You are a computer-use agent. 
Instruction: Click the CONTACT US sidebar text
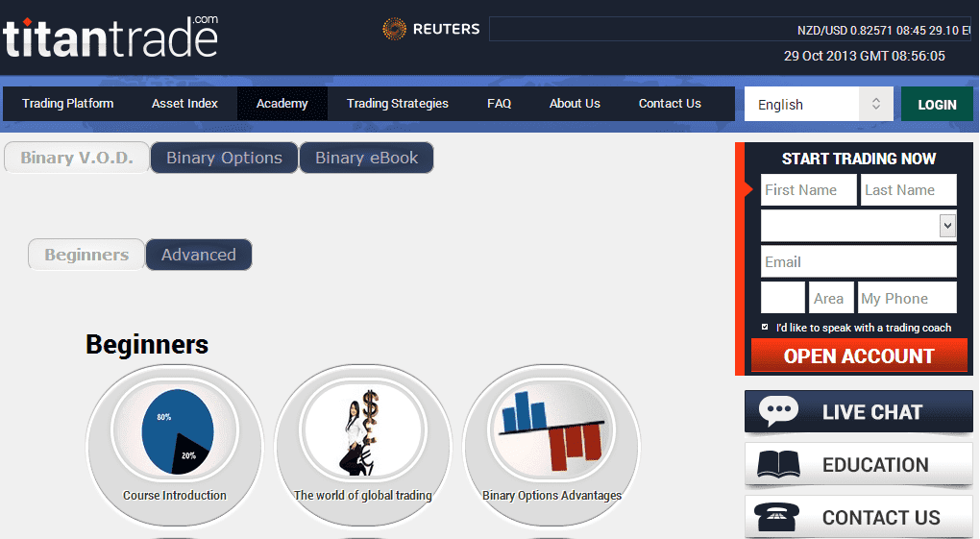point(881,518)
